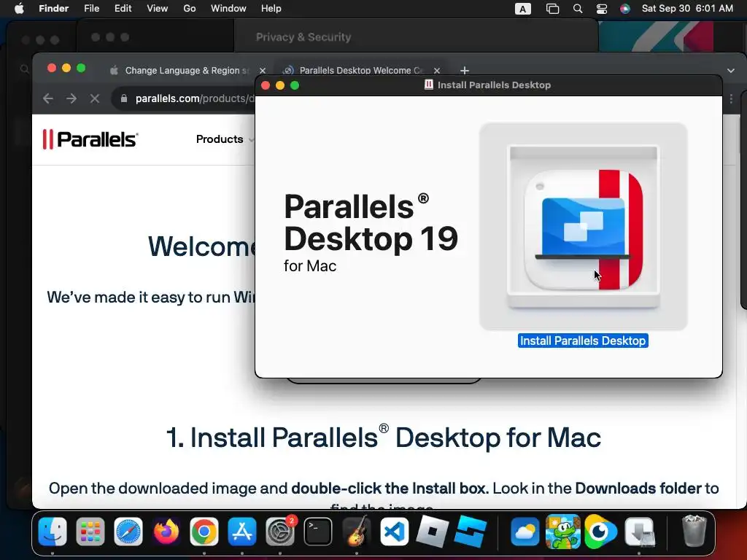Screen dimensions: 747x560
Task: Click the '1. Install Parallels Desktop for Mac' heading
Action: [384, 437]
